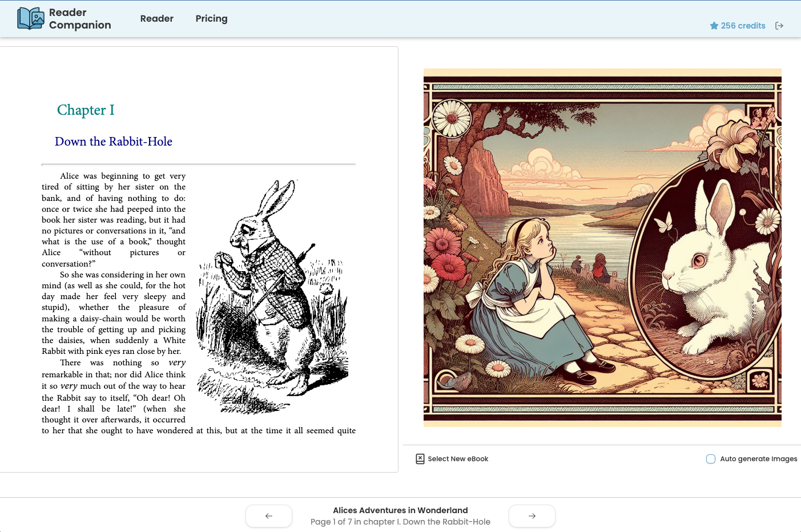Viewport: 801px width, 532px height.
Task: Click the Select New eBook icon
Action: coord(420,459)
